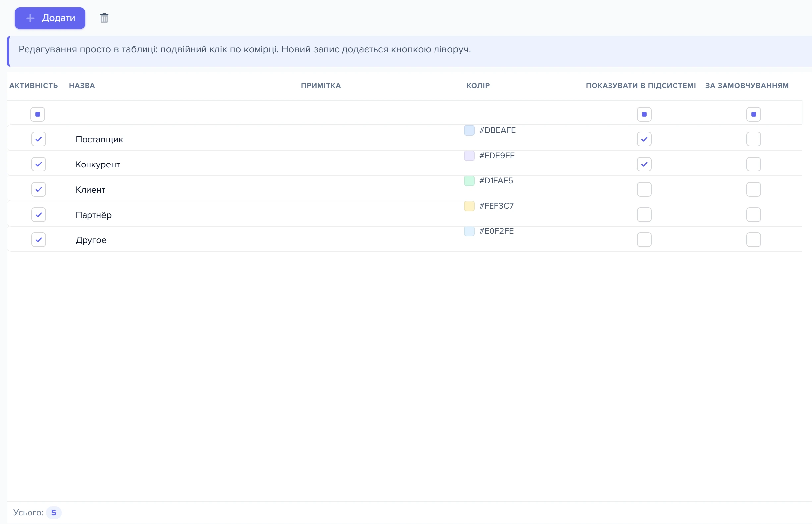Toggle default filter checkbox in filter row
This screenshot has height=524, width=812.
click(754, 114)
